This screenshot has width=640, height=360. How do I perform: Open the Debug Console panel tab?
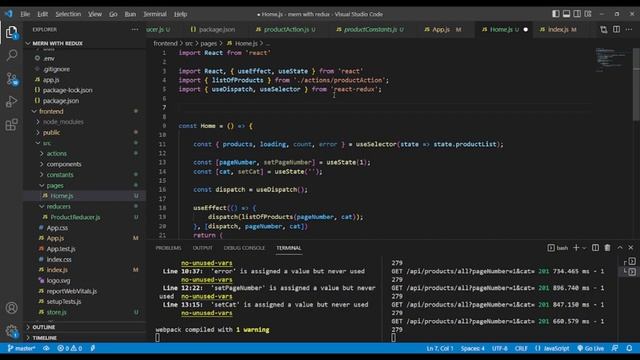244,248
